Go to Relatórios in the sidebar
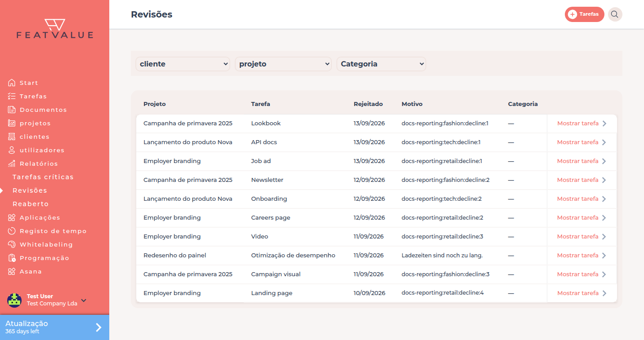Image resolution: width=644 pixels, height=340 pixels. pos(39,163)
